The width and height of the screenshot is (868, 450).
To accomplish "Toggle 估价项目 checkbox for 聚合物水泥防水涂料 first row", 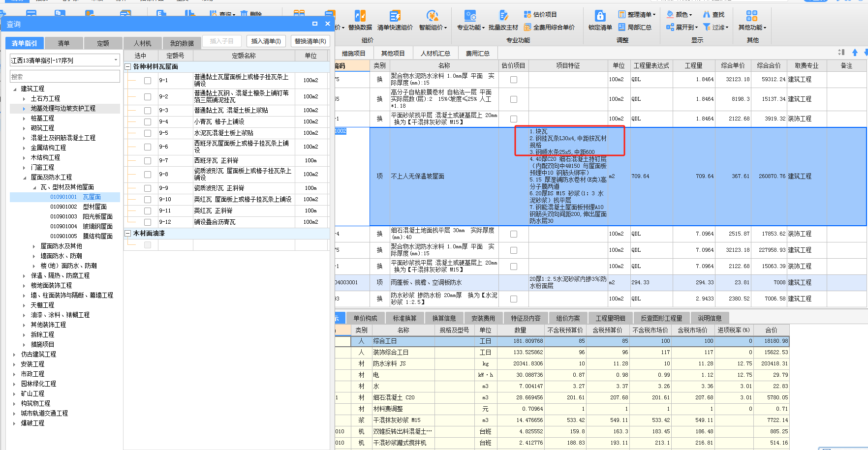I will pyautogui.click(x=514, y=80).
